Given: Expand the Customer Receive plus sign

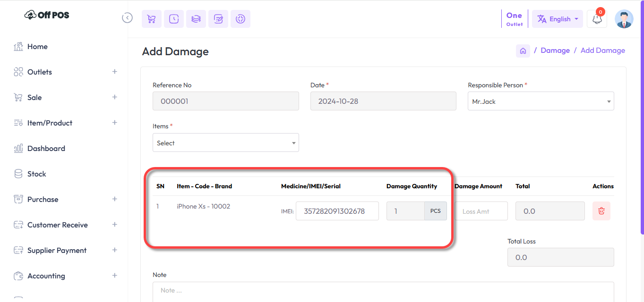Looking at the screenshot, I should pos(114,225).
